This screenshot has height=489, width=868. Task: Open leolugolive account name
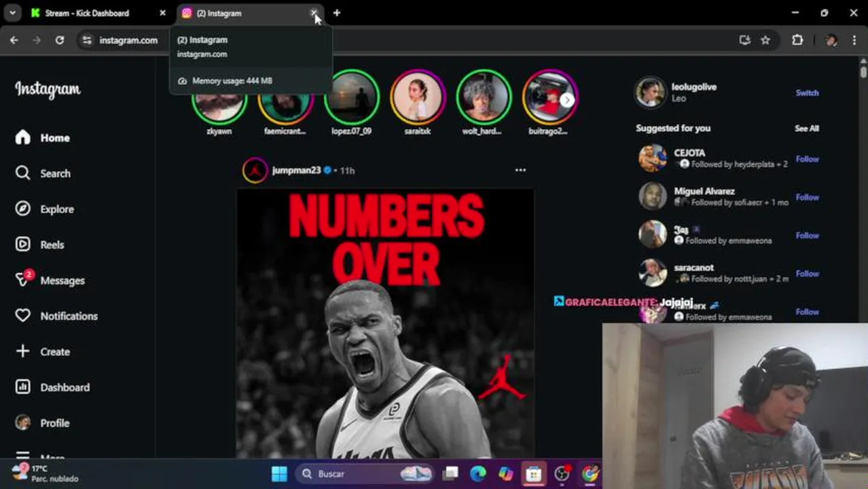[x=693, y=87]
